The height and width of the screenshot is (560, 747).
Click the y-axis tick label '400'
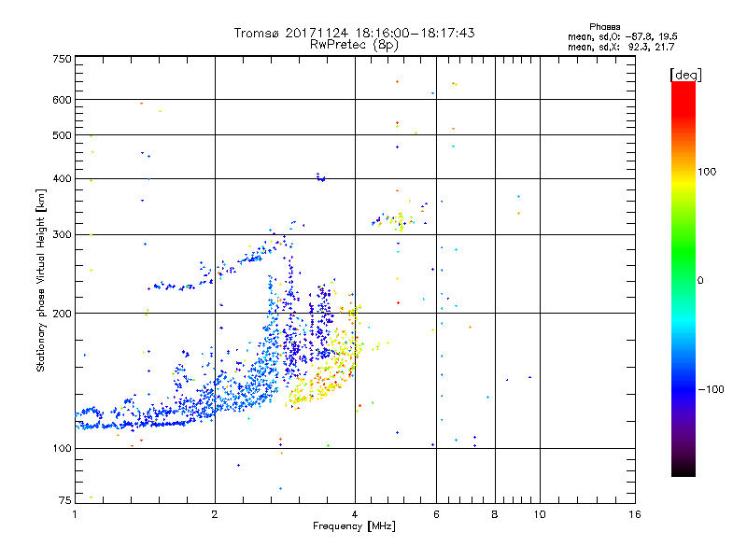point(62,178)
